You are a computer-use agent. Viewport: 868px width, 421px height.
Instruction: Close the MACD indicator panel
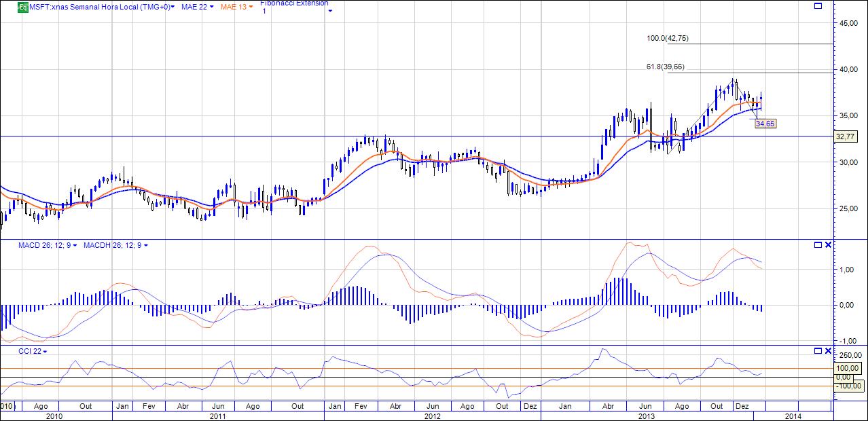(x=828, y=244)
